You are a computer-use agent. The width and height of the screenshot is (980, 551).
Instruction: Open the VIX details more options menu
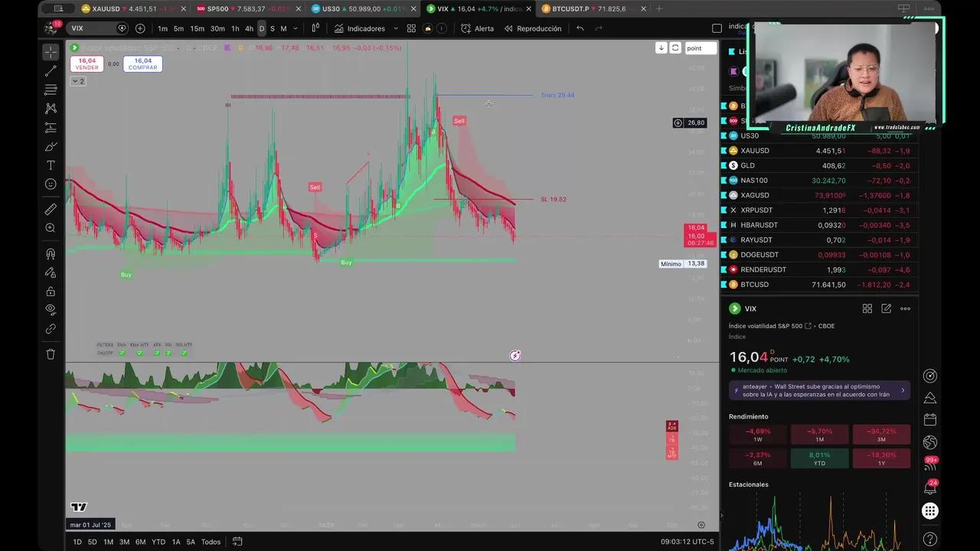tap(905, 308)
